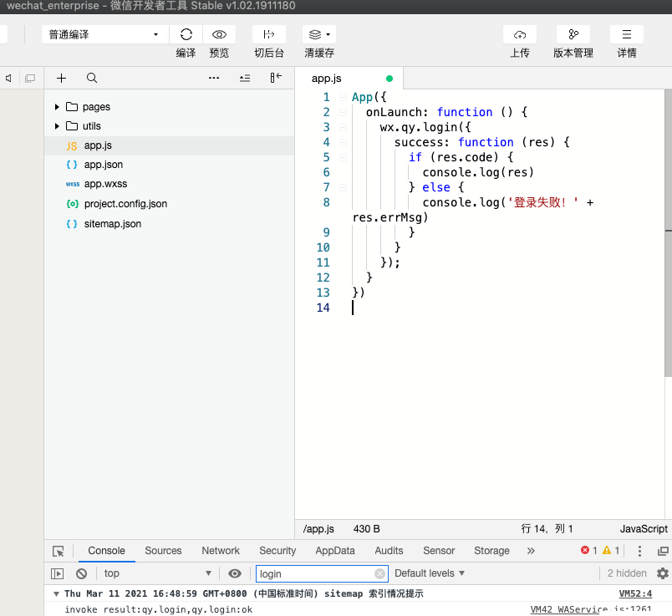Open app.json in the file tree

coord(170,165)
